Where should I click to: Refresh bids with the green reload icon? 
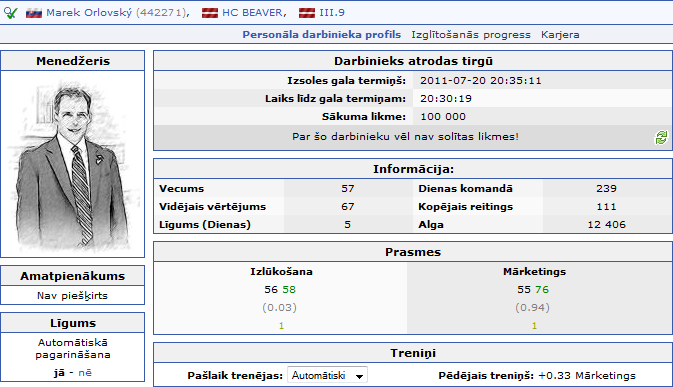pyautogui.click(x=661, y=138)
